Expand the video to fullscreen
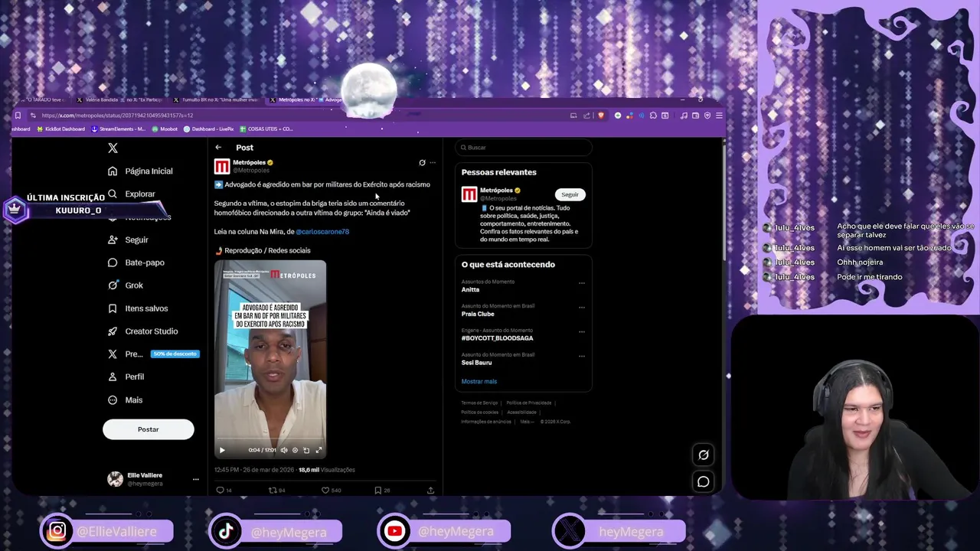980x551 pixels. tap(318, 450)
